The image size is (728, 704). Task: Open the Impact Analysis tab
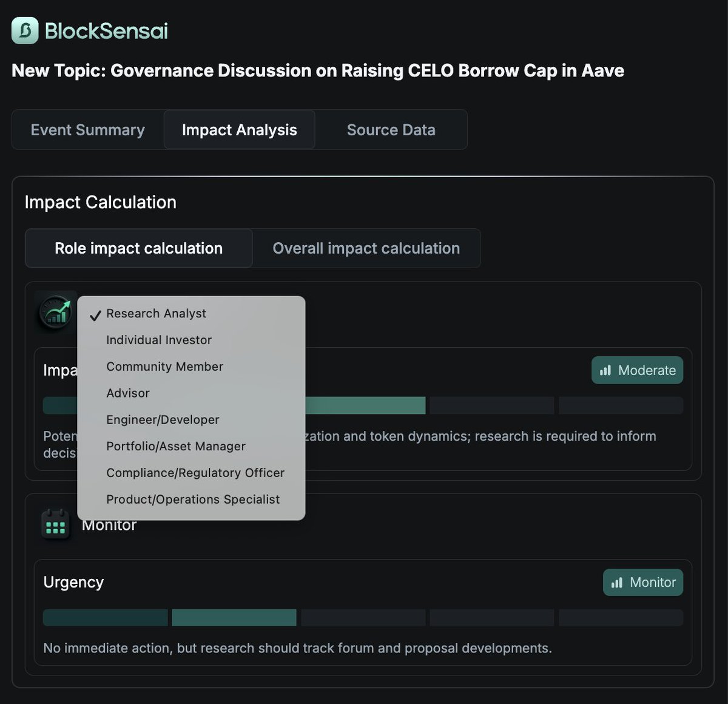point(239,130)
